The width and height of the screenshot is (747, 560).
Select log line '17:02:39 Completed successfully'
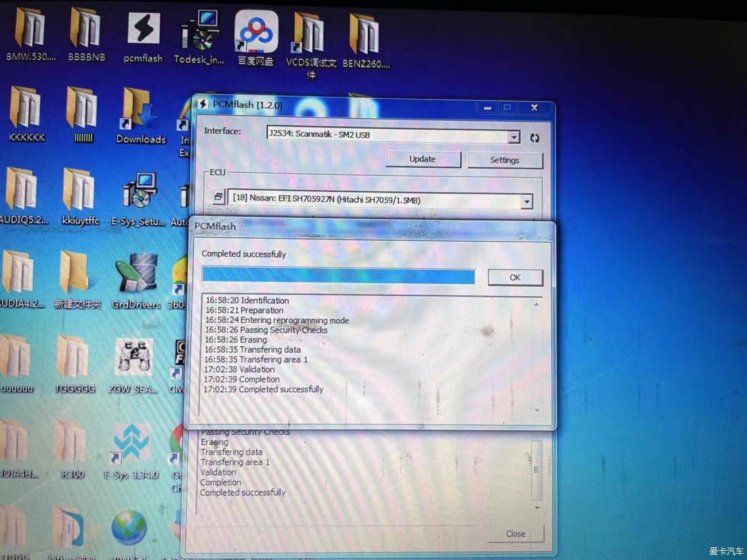click(263, 389)
